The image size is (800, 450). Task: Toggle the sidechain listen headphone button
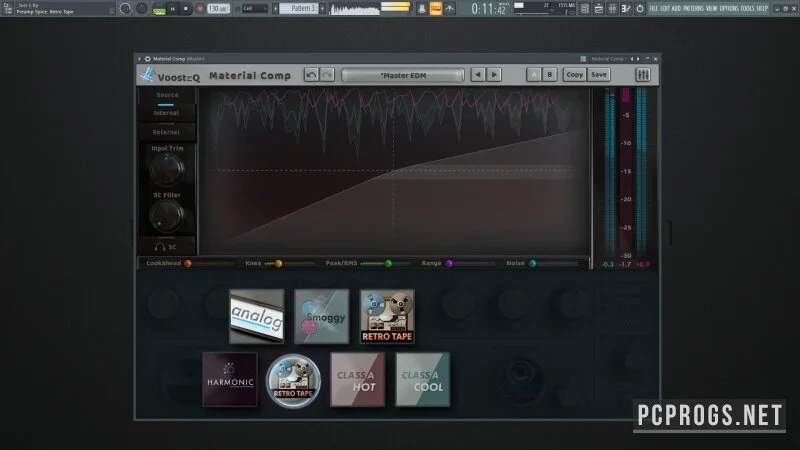coord(166,247)
